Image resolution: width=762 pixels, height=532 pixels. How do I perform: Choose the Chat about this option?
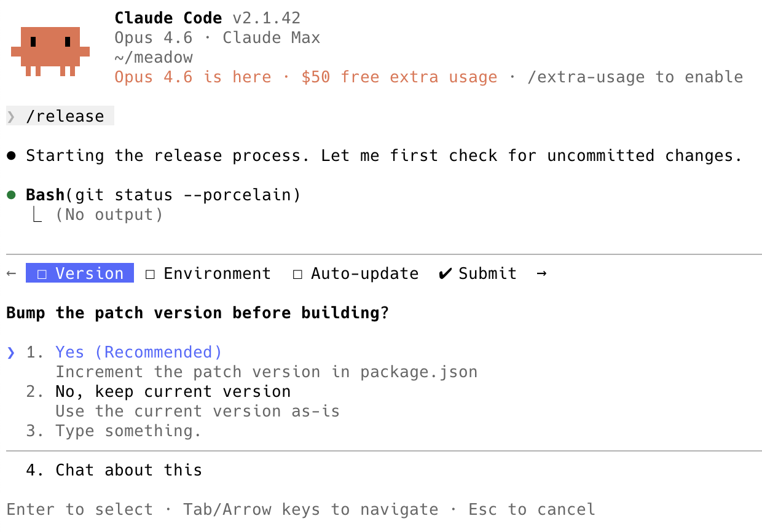128,471
